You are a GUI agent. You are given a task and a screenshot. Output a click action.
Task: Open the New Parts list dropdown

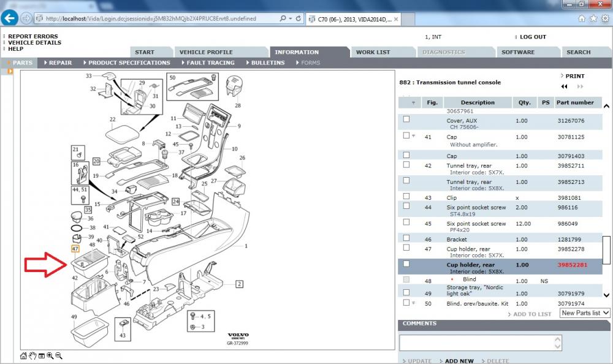point(585,313)
